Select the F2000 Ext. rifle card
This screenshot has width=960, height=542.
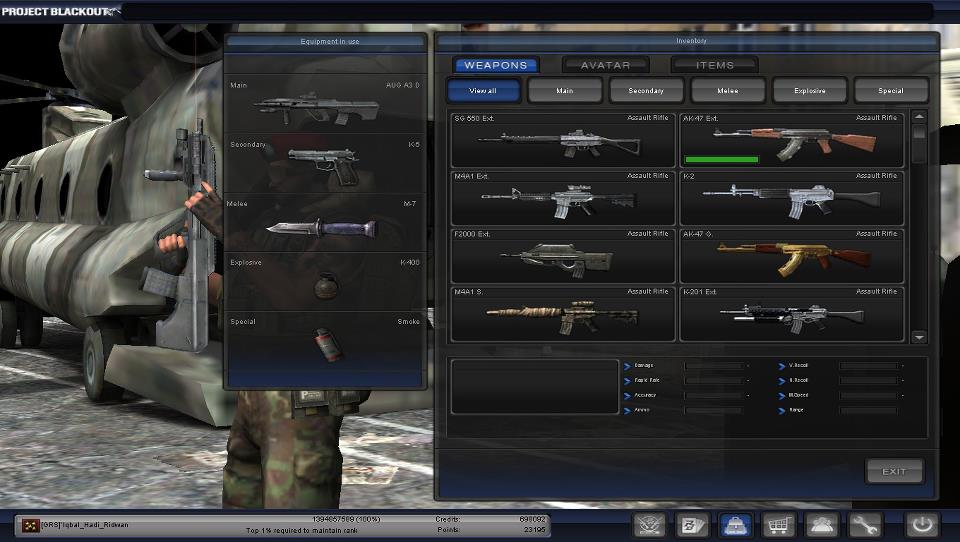[x=563, y=256]
